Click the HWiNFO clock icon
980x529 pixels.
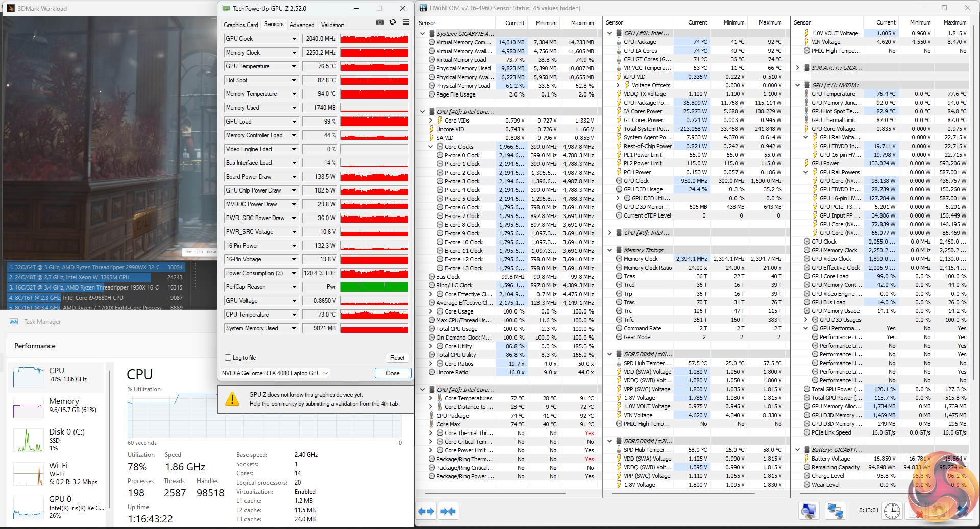click(892, 511)
